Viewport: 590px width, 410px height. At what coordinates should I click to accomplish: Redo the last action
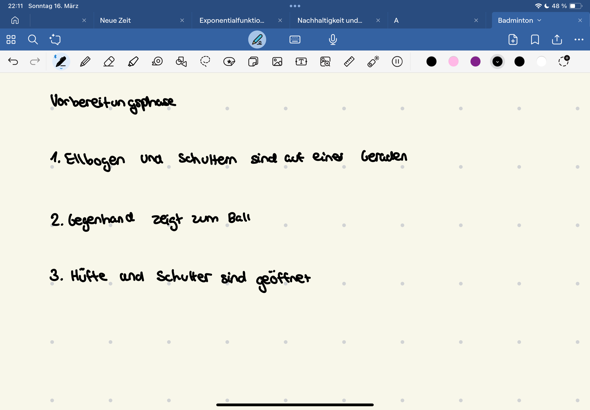pyautogui.click(x=35, y=61)
